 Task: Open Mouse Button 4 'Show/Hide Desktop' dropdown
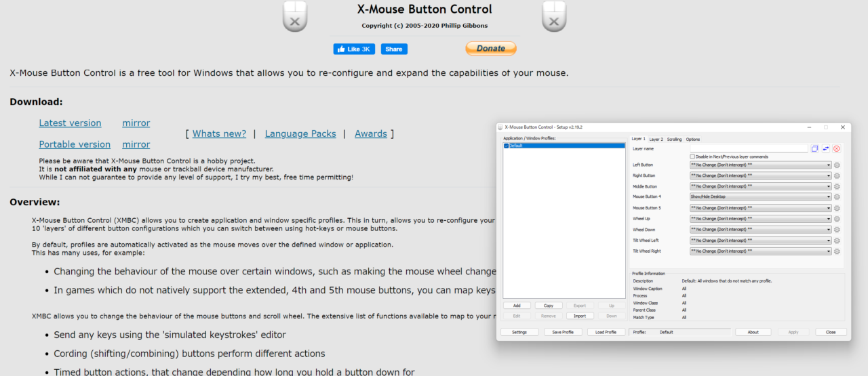761,197
